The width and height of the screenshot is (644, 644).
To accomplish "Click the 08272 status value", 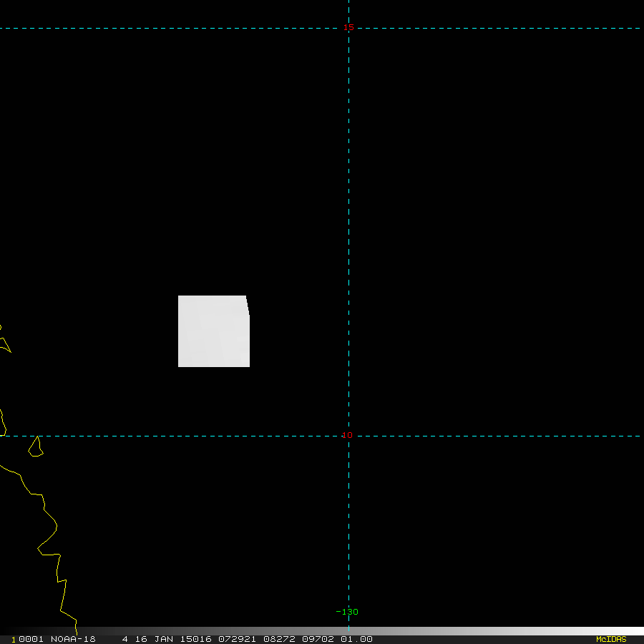I will click(279, 639).
